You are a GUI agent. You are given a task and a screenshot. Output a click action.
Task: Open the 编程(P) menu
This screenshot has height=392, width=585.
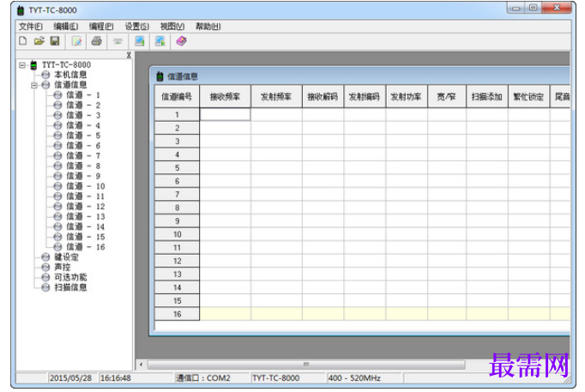[x=101, y=27]
